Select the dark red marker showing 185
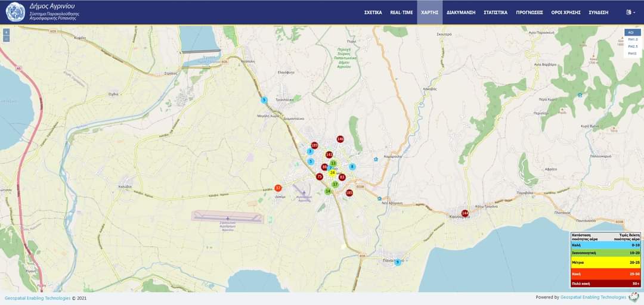Image resolution: width=644 pixels, height=305 pixels. (x=349, y=193)
